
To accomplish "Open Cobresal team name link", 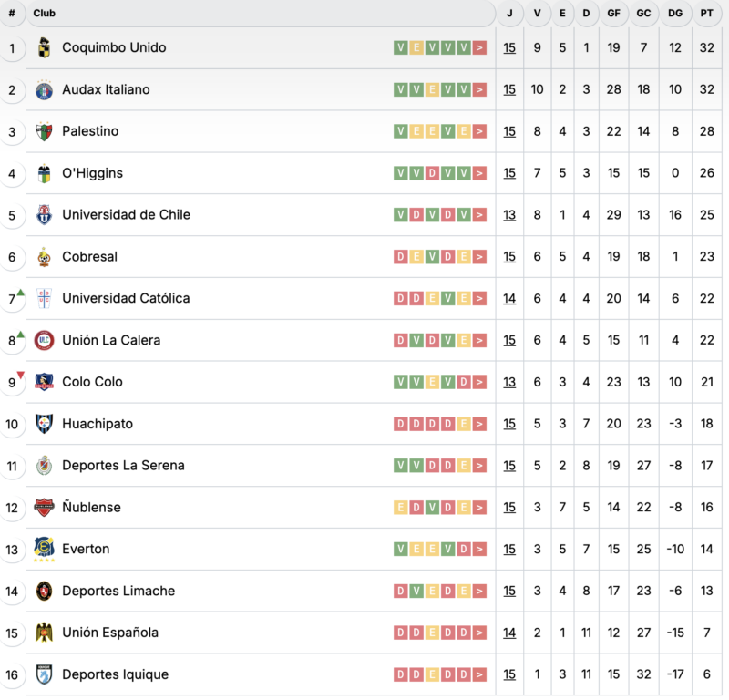I will tap(89, 257).
